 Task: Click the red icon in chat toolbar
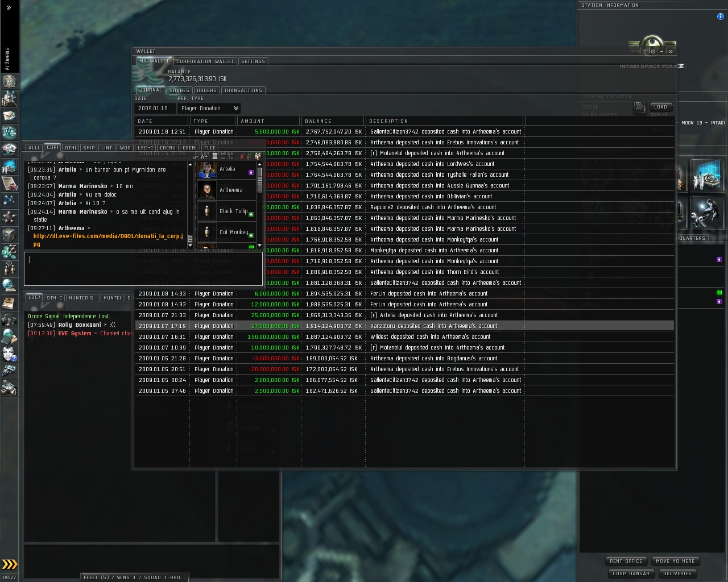click(242, 156)
